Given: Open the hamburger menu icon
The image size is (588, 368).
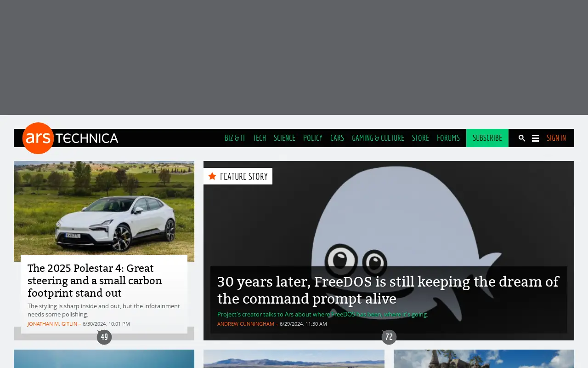Looking at the screenshot, I should click(535, 138).
